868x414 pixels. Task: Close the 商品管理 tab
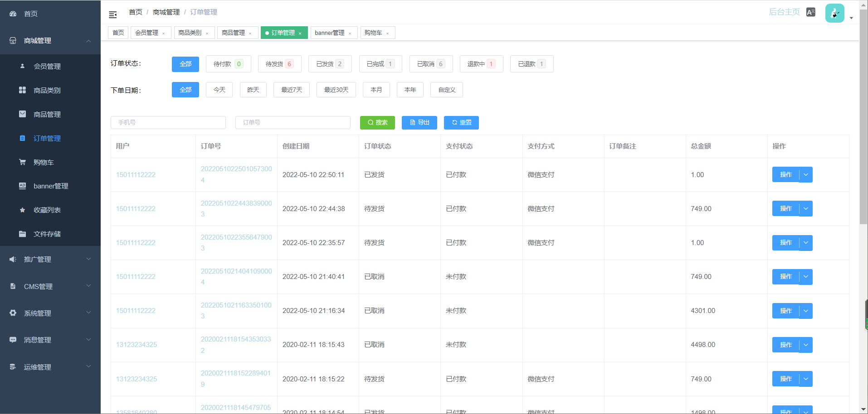(x=250, y=33)
